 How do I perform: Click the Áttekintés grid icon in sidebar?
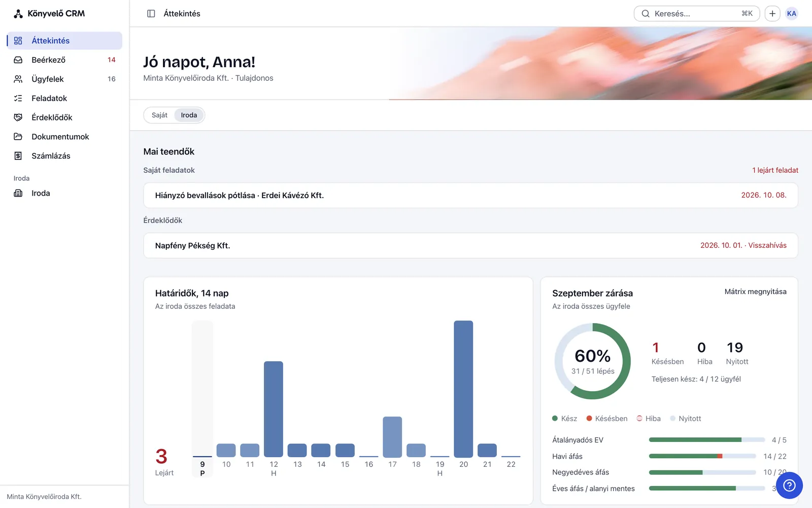click(x=18, y=41)
